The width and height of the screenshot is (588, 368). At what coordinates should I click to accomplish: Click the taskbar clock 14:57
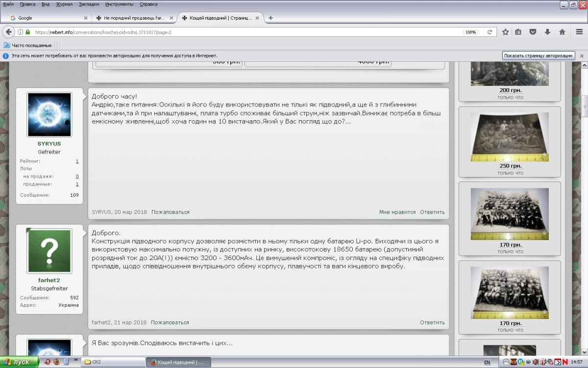click(x=577, y=362)
